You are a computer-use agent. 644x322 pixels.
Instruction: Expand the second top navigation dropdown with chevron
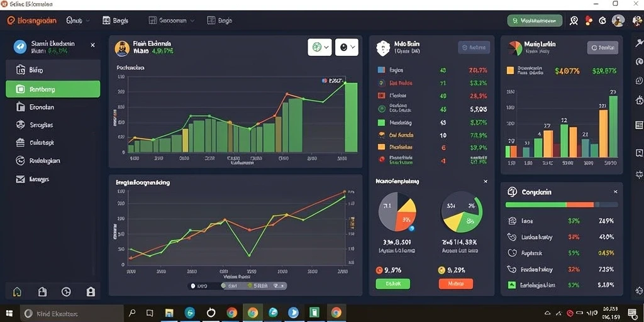(171, 20)
